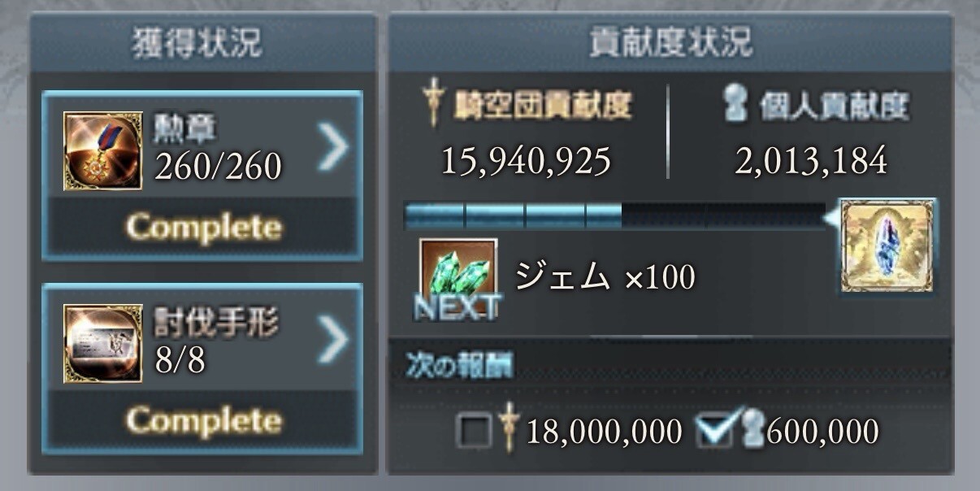Toggle the unchecked crew contribution checkbox

(474, 432)
